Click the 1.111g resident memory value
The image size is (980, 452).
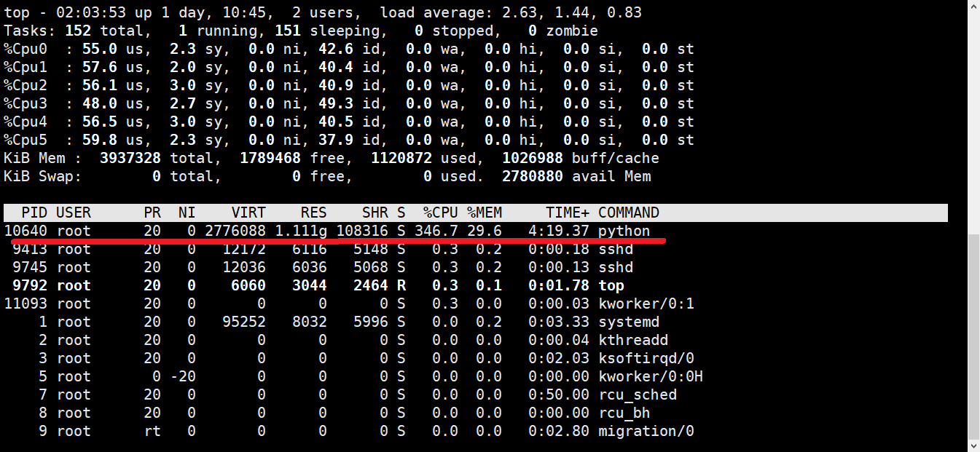click(301, 231)
